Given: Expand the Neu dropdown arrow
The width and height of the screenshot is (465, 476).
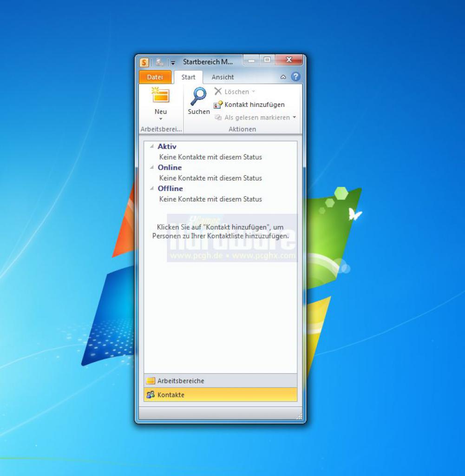Looking at the screenshot, I should [x=161, y=119].
